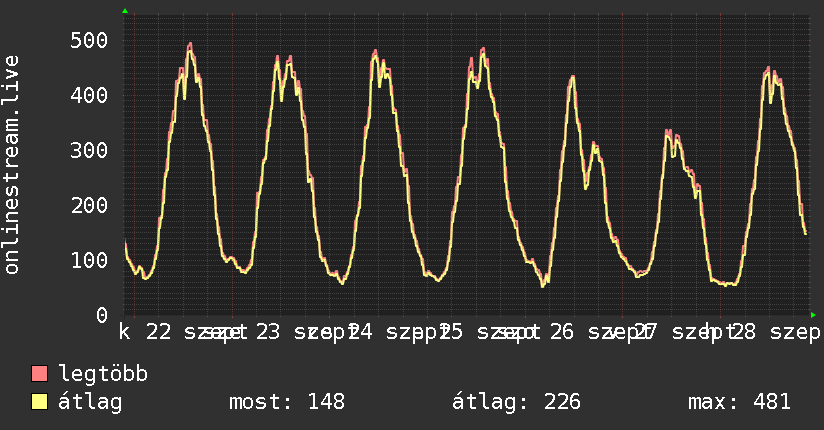Click the 'max: 481' summary value
824x430 pixels.
[739, 402]
